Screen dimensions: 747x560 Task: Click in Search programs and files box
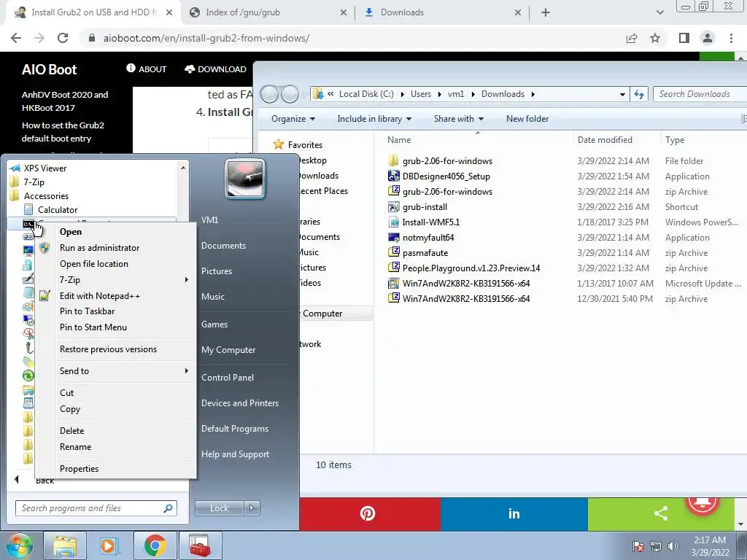coord(96,508)
